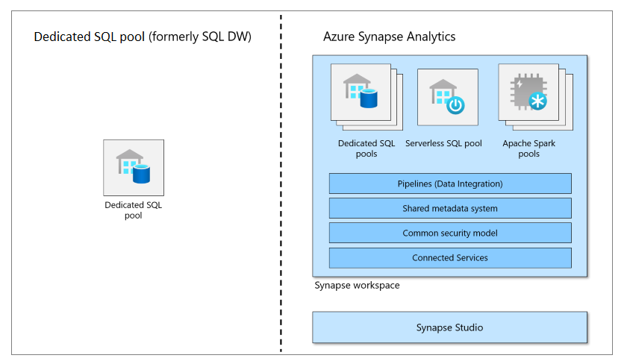
Task: Click the 'Serverless SQL pool' label
Action: pos(443,143)
